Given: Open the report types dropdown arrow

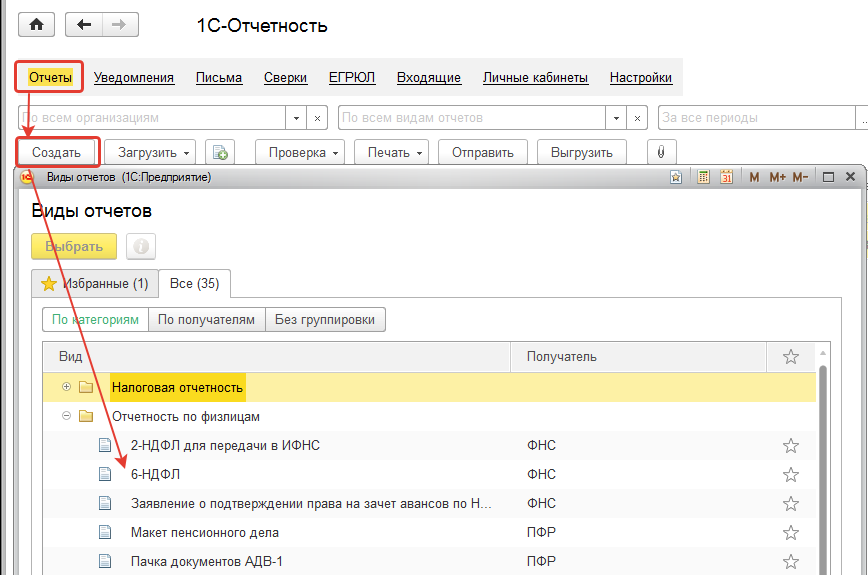Looking at the screenshot, I should click(x=616, y=118).
